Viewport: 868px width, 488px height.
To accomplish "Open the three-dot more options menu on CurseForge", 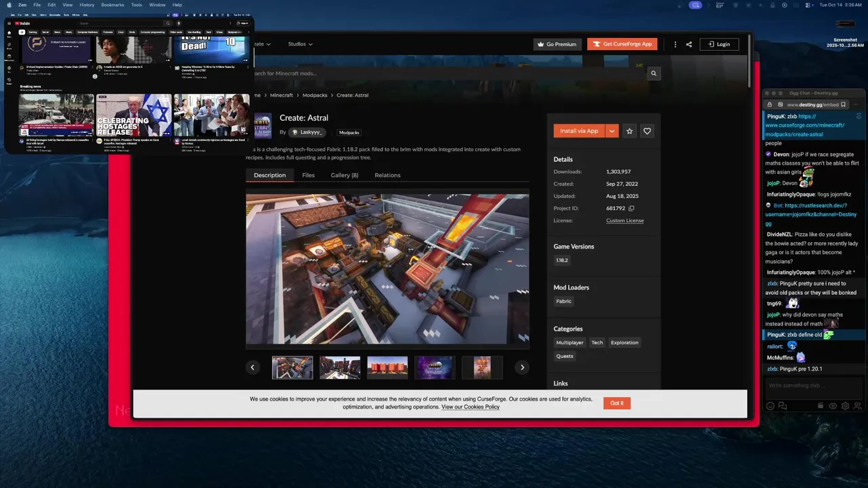I will [675, 44].
